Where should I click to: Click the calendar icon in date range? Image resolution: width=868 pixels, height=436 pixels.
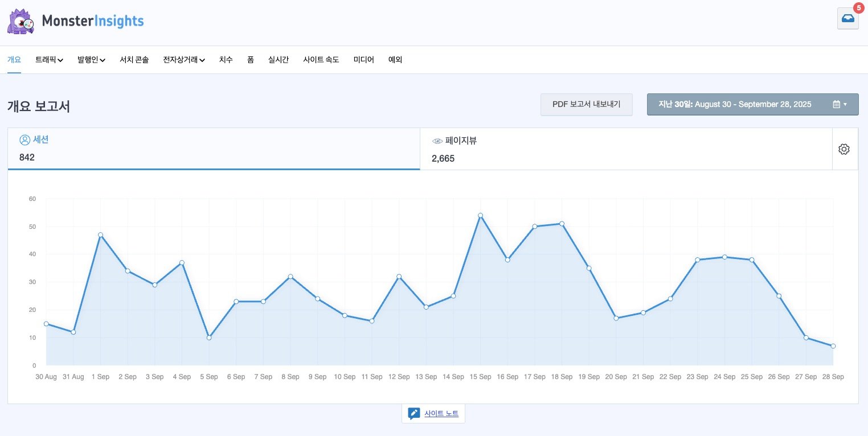pyautogui.click(x=836, y=104)
